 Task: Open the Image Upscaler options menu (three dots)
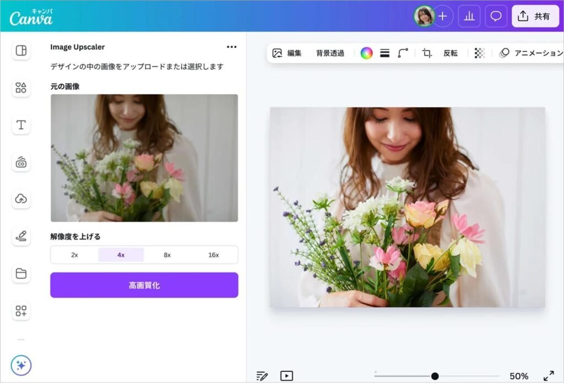(x=231, y=47)
